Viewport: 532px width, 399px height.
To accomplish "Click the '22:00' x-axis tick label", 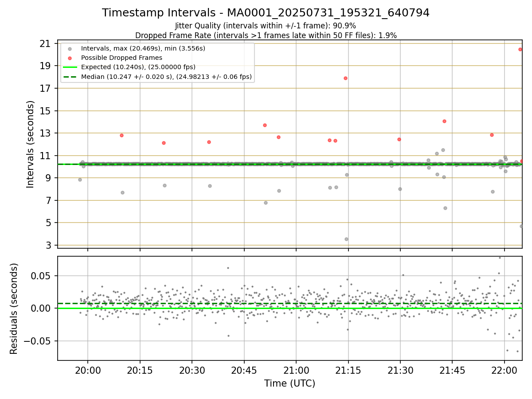I will (x=505, y=370).
